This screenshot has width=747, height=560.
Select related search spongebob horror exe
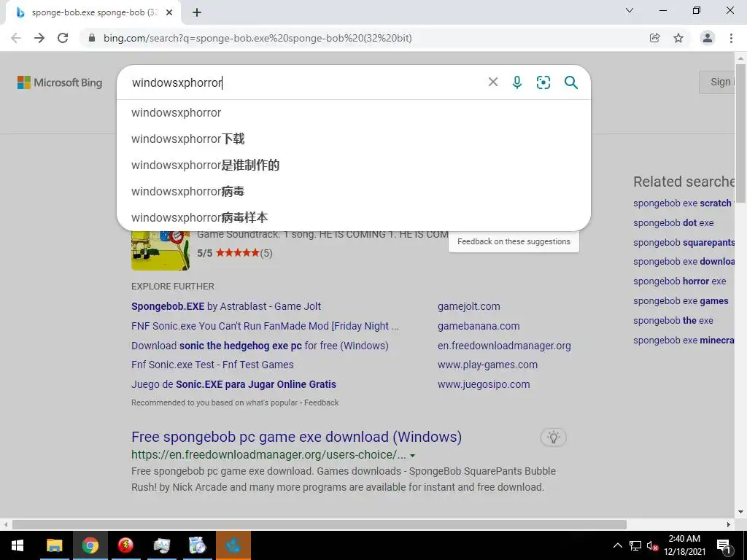(679, 281)
